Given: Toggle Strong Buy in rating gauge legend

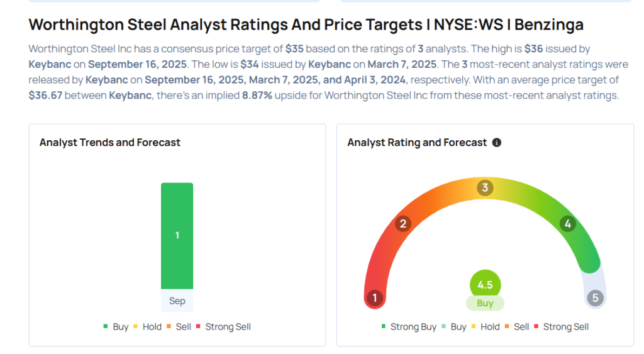Looking at the screenshot, I should pyautogui.click(x=408, y=327).
